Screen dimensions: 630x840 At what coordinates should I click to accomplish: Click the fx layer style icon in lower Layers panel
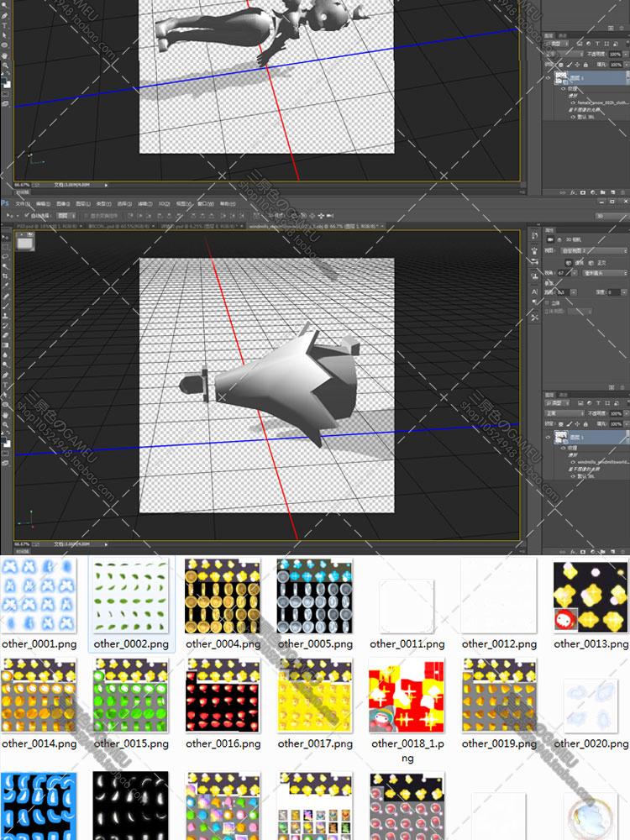[573, 552]
